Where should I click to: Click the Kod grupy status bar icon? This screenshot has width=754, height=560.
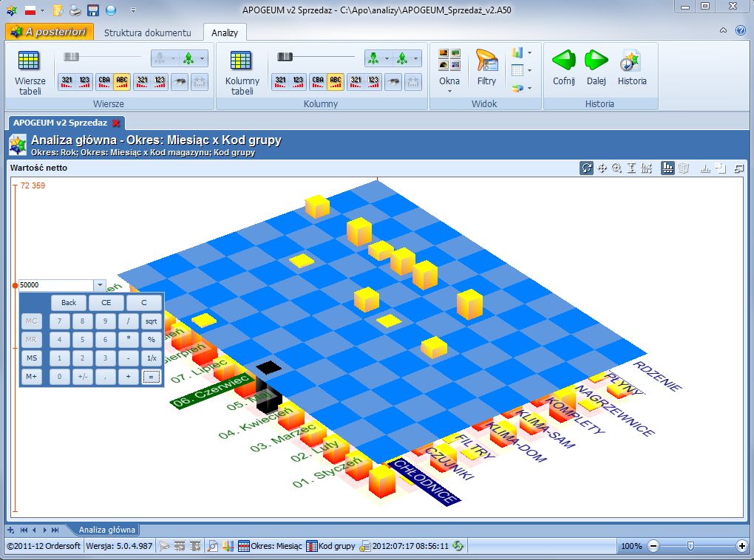click(x=312, y=545)
